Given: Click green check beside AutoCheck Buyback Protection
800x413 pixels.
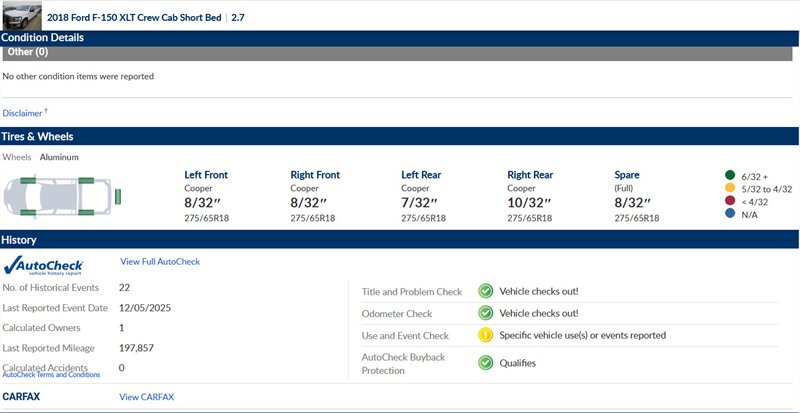Looking at the screenshot, I should [485, 363].
